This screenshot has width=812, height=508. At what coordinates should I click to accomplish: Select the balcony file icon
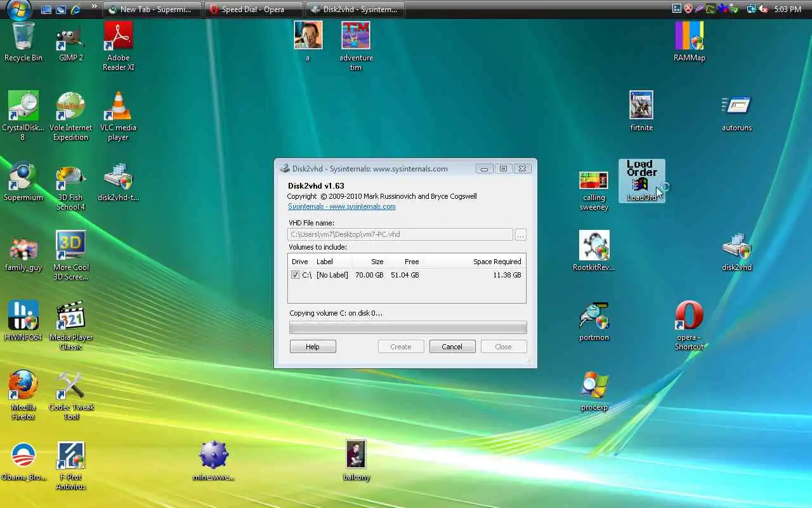[x=356, y=461]
